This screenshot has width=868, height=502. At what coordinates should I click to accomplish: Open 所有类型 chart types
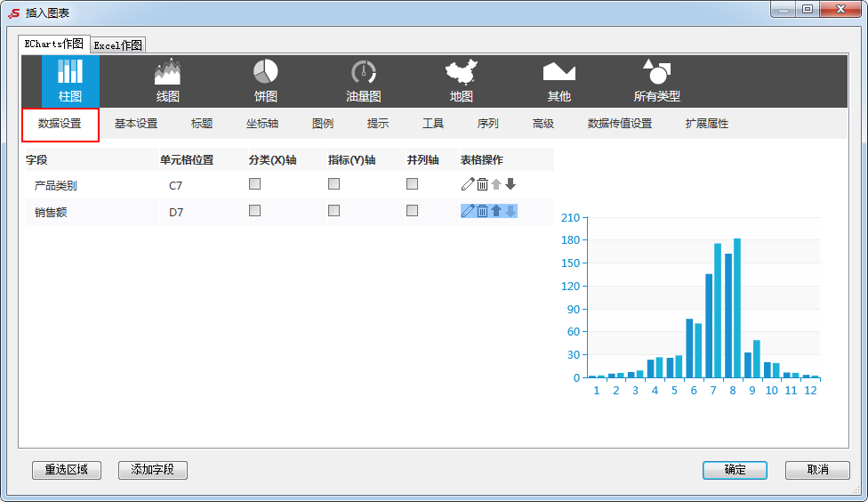(656, 81)
